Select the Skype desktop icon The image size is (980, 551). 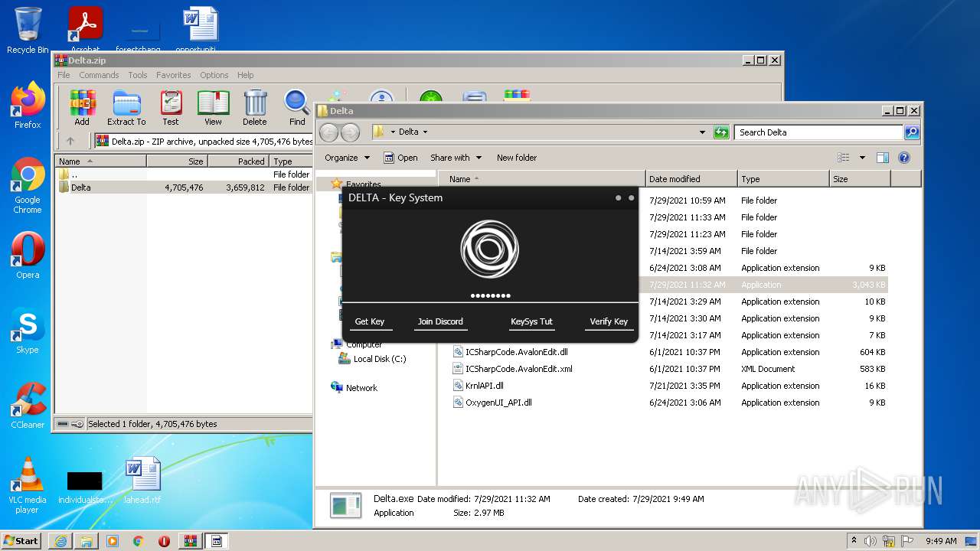28,331
